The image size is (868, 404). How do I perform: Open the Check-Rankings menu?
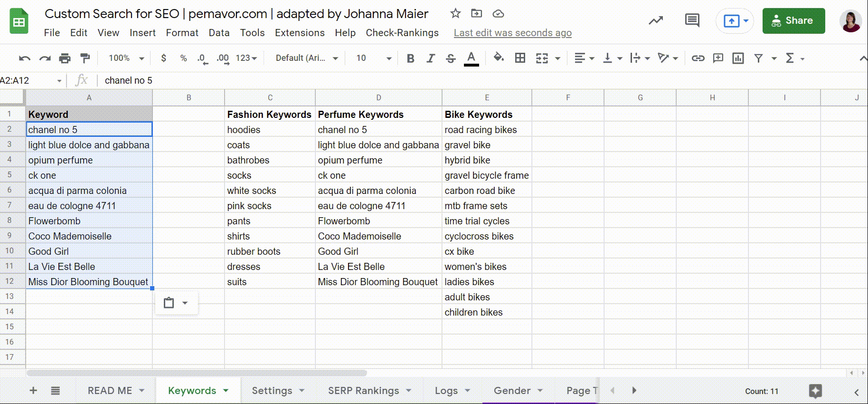tap(402, 33)
